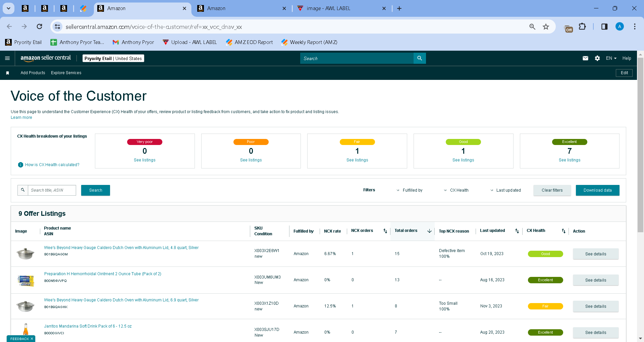Click the browser address bar URL

pos(154,27)
